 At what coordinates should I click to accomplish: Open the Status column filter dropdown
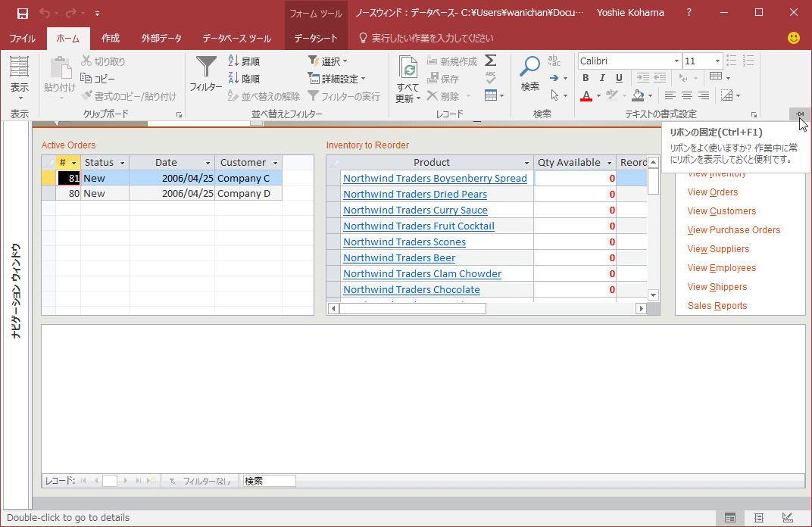coord(122,163)
